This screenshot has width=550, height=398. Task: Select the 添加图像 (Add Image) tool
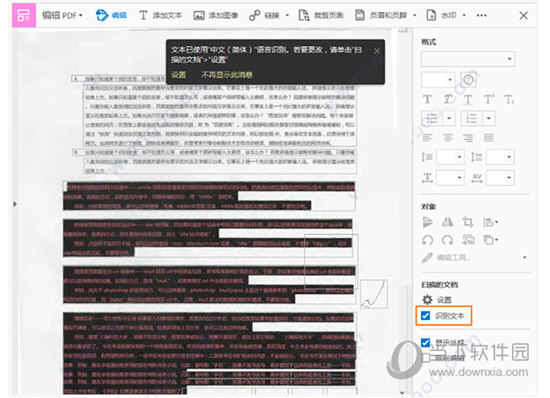216,15
